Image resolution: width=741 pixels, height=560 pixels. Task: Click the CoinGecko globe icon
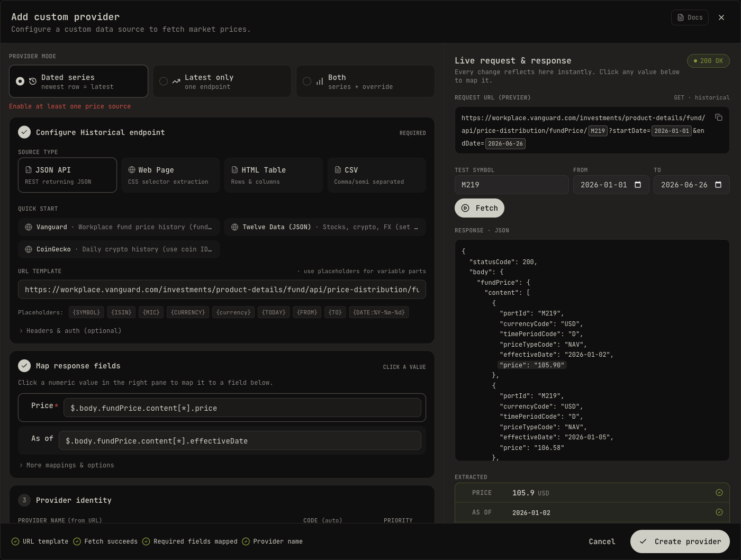point(29,249)
